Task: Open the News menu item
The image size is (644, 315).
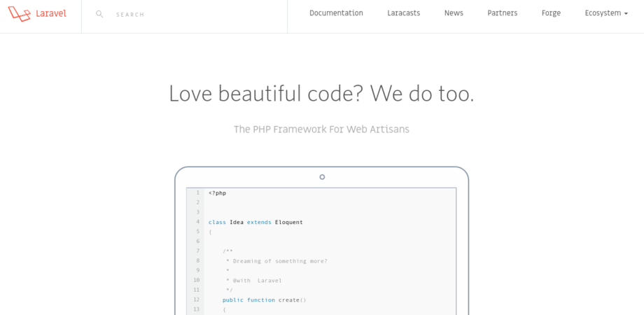Action: click(454, 13)
